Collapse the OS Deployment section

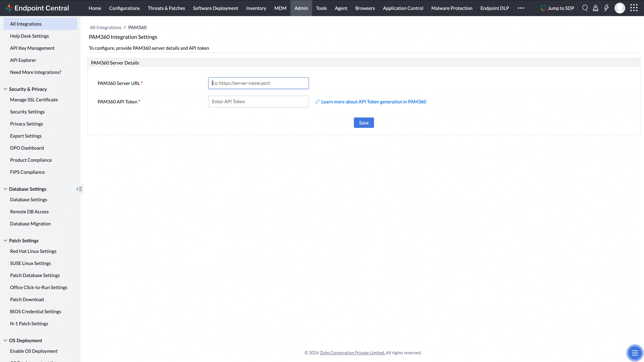[x=5, y=341]
